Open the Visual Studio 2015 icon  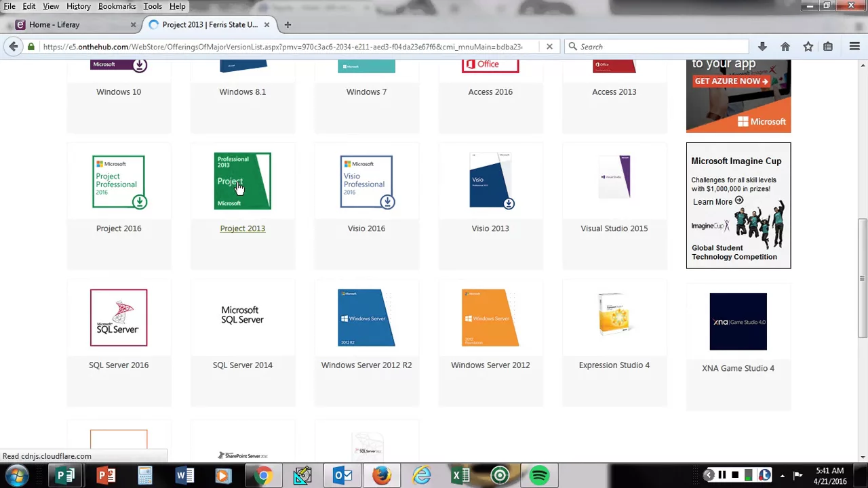click(x=614, y=176)
